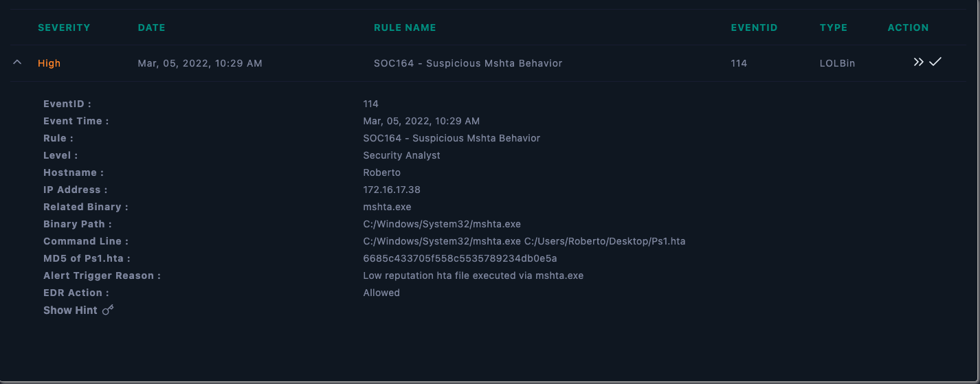Sort by the DATE column header

pos(151,27)
